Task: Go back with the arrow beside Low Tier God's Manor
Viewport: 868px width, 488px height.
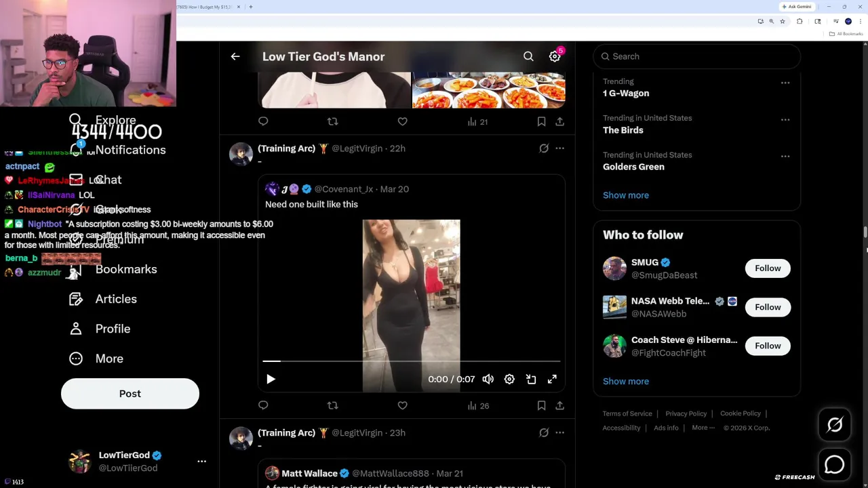Action: coord(235,57)
